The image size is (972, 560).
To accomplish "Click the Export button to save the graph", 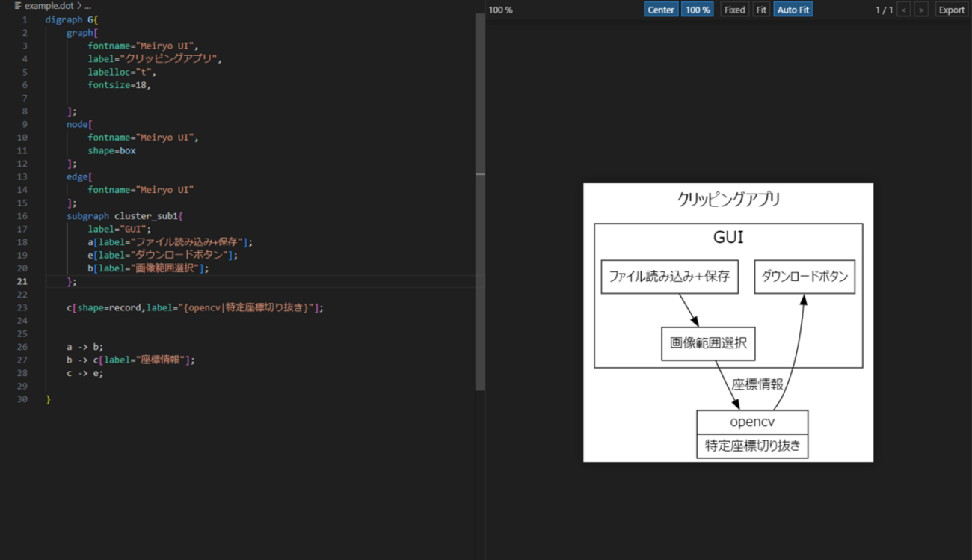I will [951, 9].
